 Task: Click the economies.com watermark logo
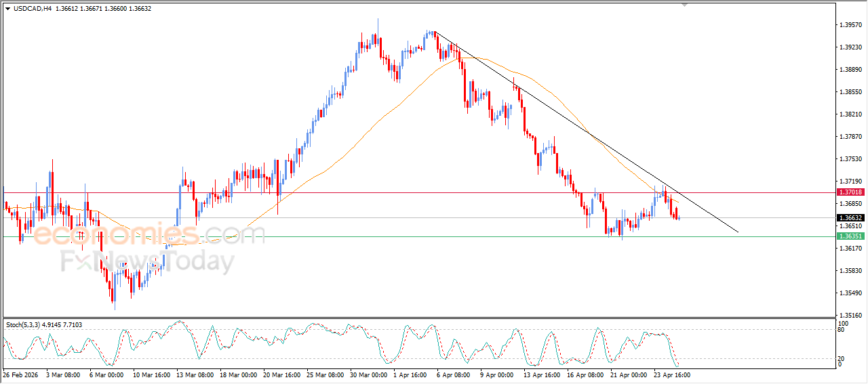(x=149, y=235)
